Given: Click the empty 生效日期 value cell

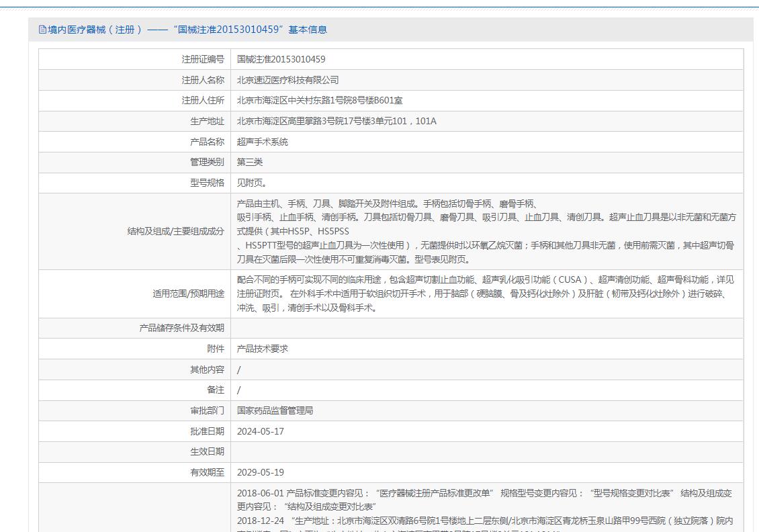Looking at the screenshot, I should [486, 451].
